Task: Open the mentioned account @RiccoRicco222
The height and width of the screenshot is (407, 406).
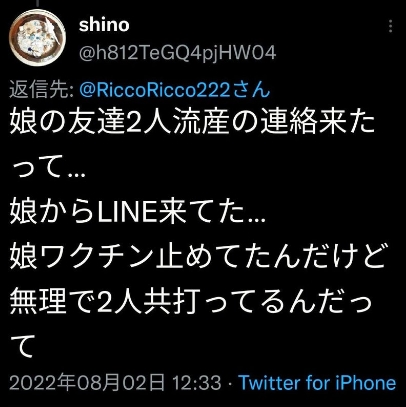Action: click(155, 90)
